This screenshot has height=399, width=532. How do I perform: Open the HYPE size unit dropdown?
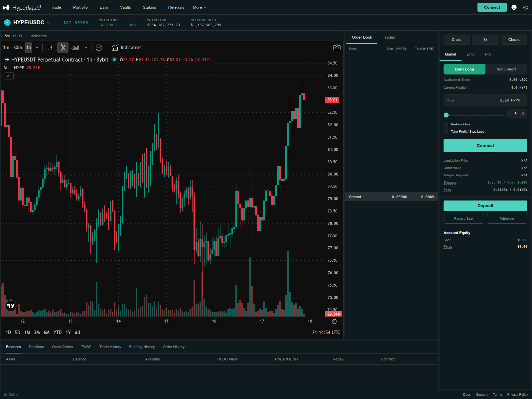pos(517,100)
